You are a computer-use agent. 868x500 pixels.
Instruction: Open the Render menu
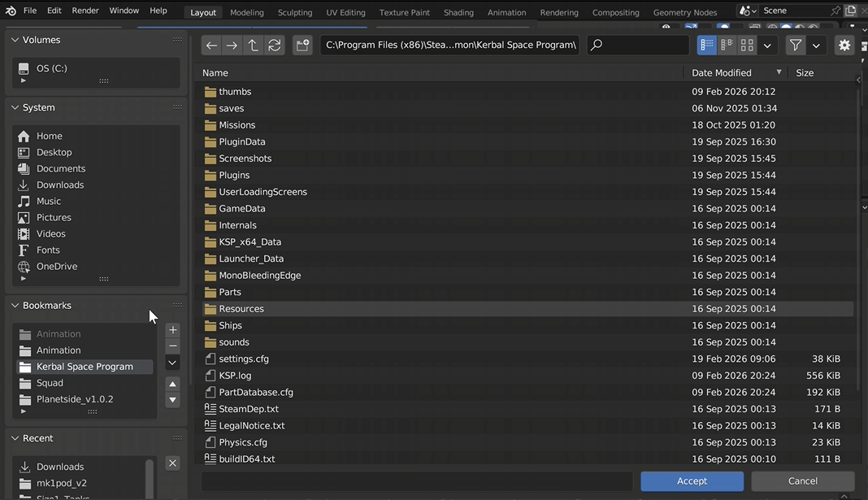tap(85, 11)
